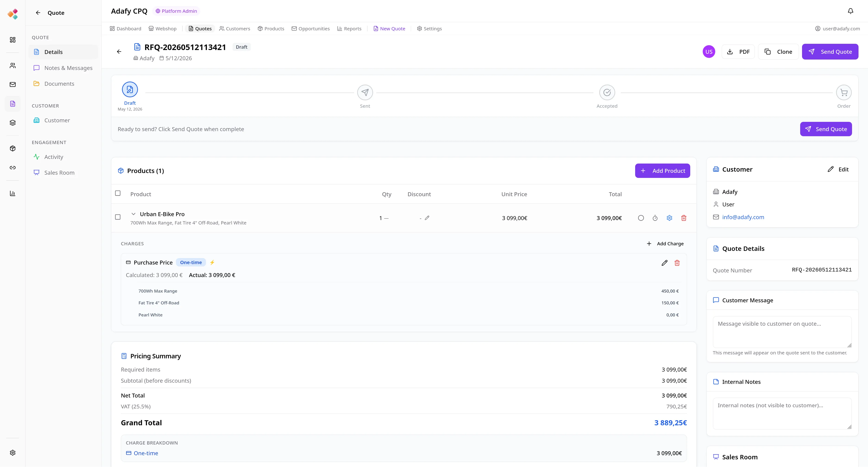Screen dimensions: 868x467
Task: Click the Platform Admin badge
Action: tap(176, 11)
